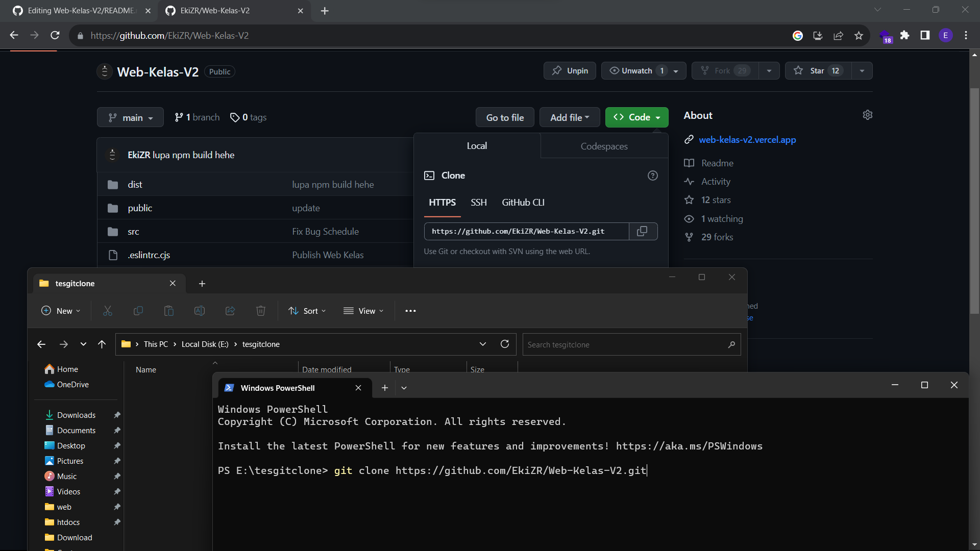Click the Search tesgitclone input field
Viewport: 980px width, 551px height.
click(612, 344)
